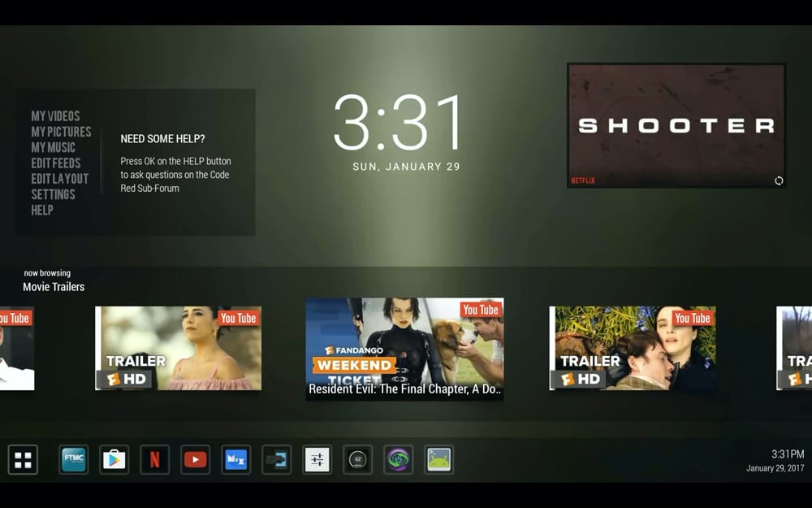Open the Google Play Store
This screenshot has height=508, width=812.
pyautogui.click(x=114, y=459)
